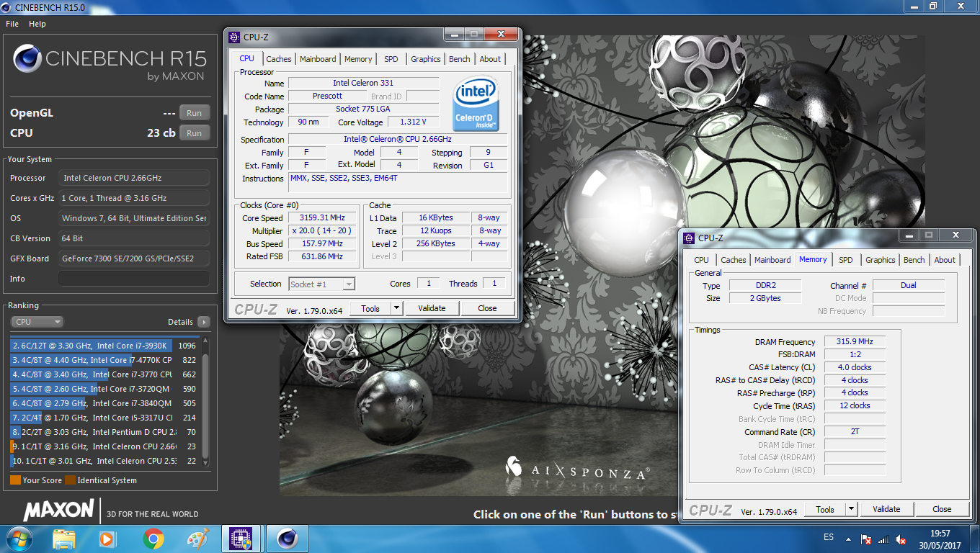Switch to Memory tab in CPU-Z CPU window

tap(358, 59)
